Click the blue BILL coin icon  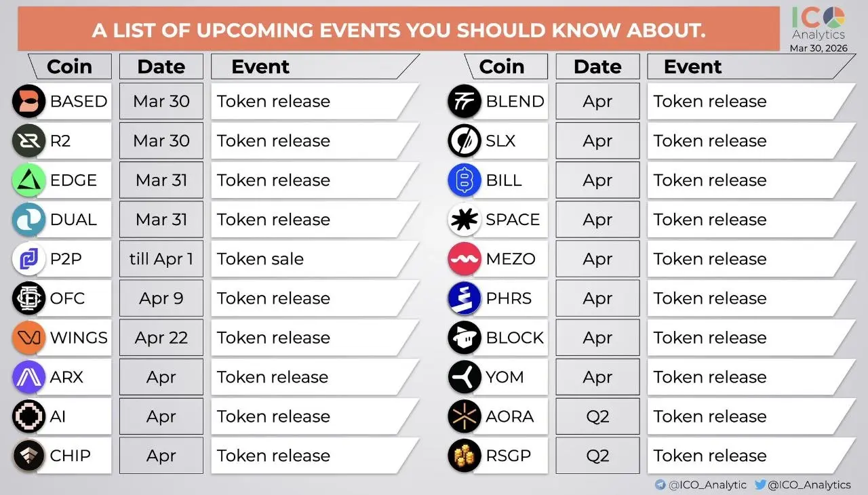click(x=465, y=180)
